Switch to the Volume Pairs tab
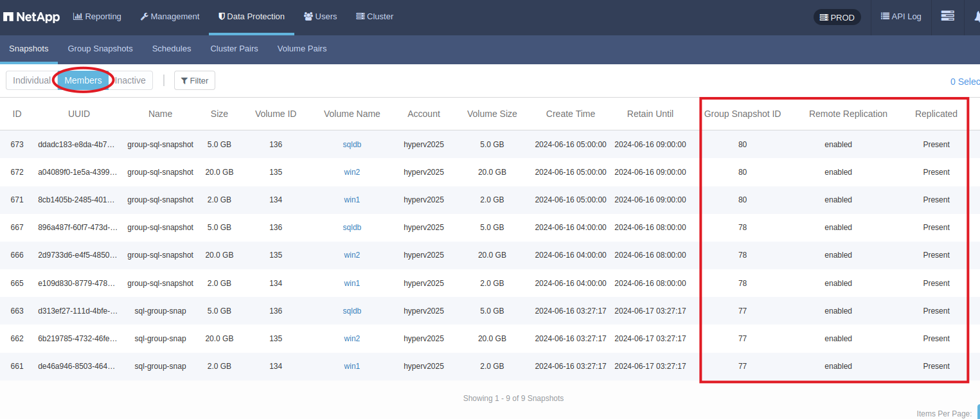Image resolution: width=980 pixels, height=419 pixels. (302, 49)
